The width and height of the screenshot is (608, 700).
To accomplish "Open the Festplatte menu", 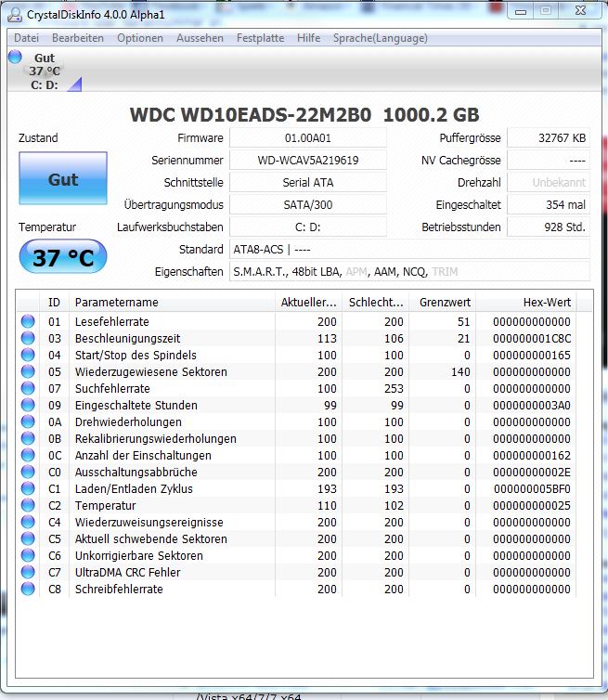I will pyautogui.click(x=260, y=38).
